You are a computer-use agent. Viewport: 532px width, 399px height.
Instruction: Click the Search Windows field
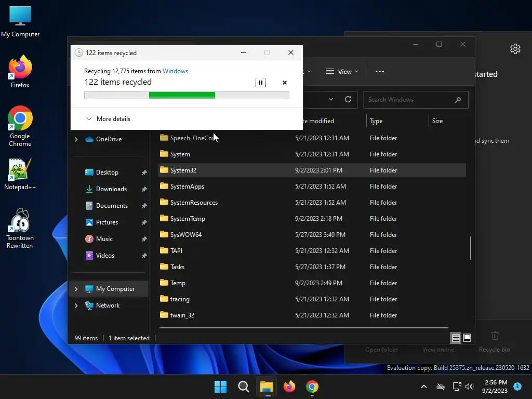416,100
